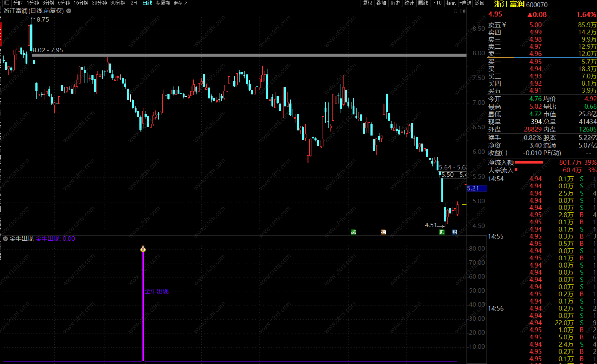Open the 浙江富润 chart title dropdown arrow
The width and height of the screenshot is (597, 364).
tap(69, 11)
